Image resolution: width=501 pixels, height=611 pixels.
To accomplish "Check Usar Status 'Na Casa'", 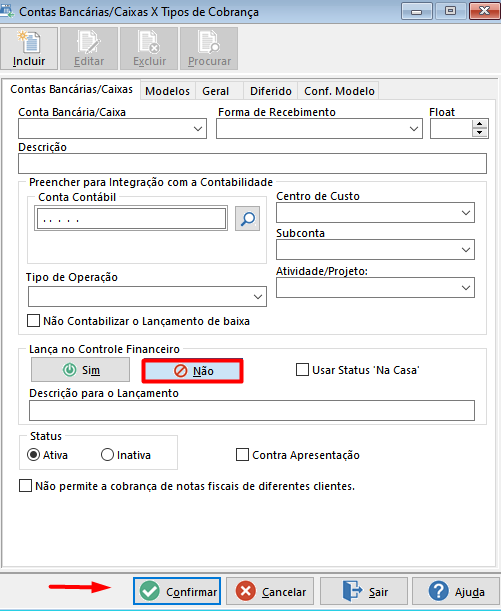I will (x=302, y=370).
